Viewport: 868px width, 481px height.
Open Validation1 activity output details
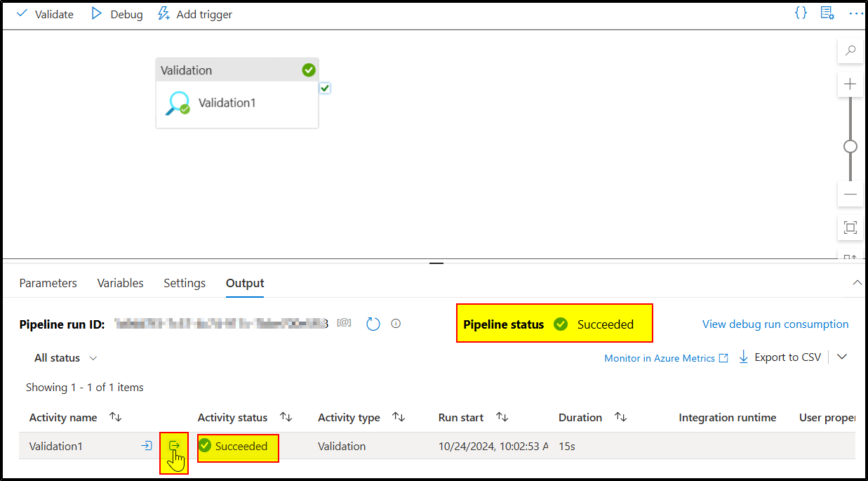[x=174, y=445]
